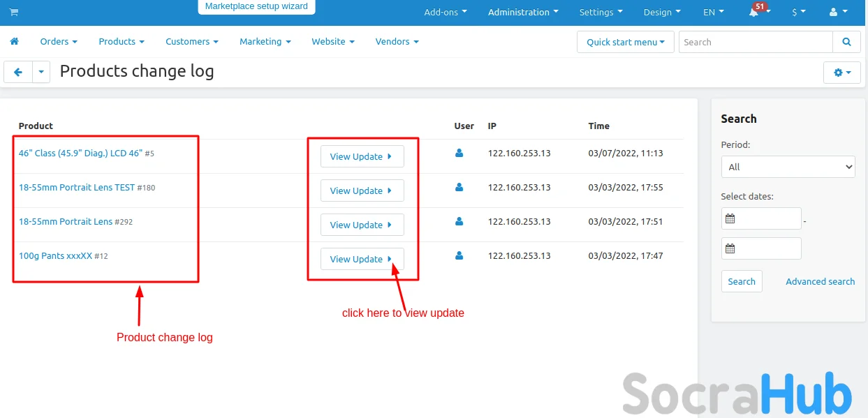The width and height of the screenshot is (868, 418).
Task: Expand the currency dollar sign dropdown
Action: click(x=798, y=13)
